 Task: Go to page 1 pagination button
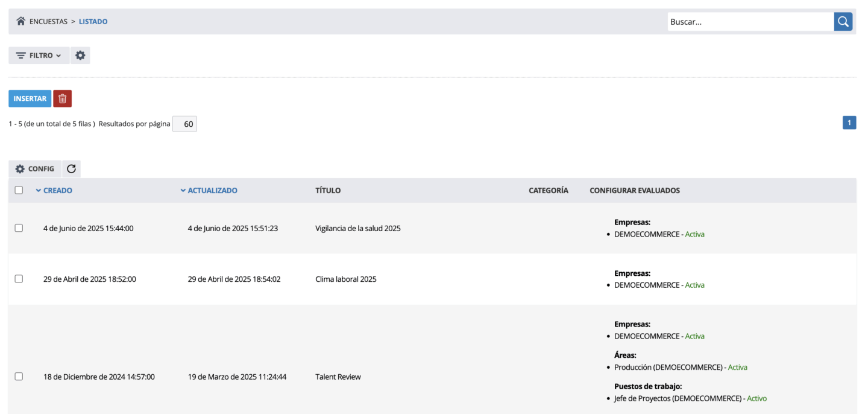pyautogui.click(x=849, y=123)
